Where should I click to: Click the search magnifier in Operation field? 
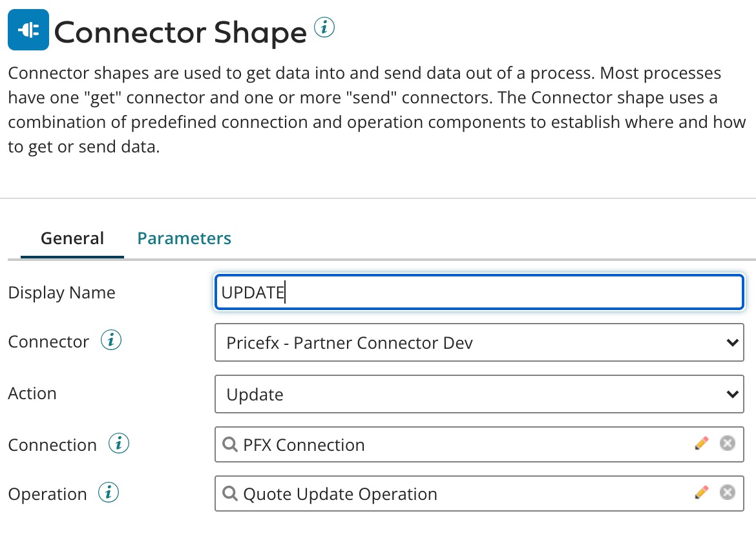click(x=229, y=494)
